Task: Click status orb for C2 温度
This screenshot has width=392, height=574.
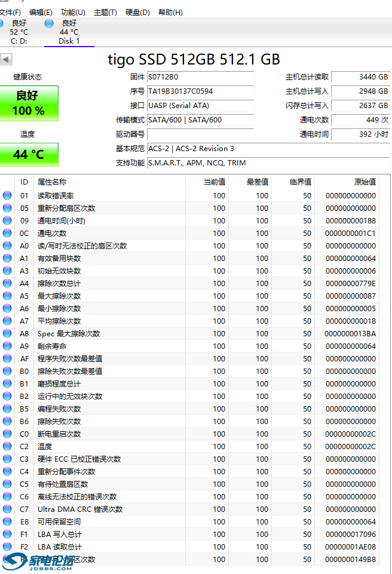Action: point(7,446)
